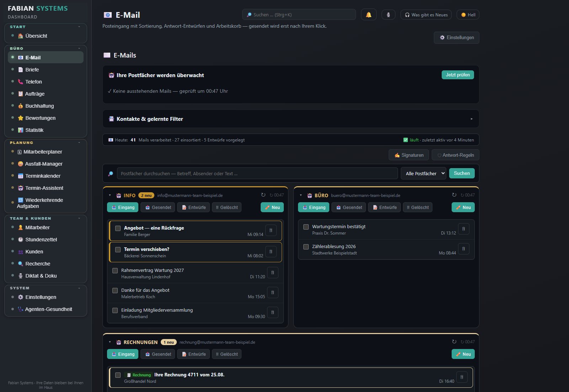This screenshot has width=569, height=392.
Task: Compose new mail in BÜRO with Neu
Action: click(463, 207)
